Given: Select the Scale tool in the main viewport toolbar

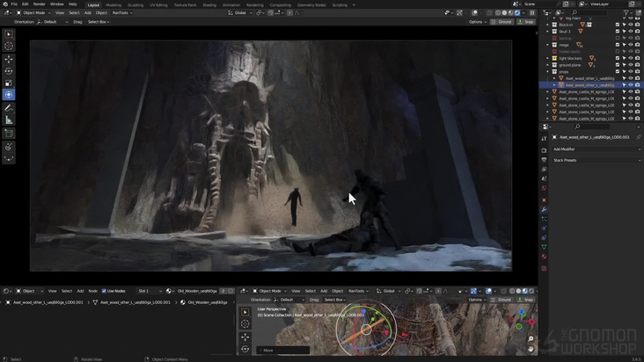Looking at the screenshot, I should (9, 83).
